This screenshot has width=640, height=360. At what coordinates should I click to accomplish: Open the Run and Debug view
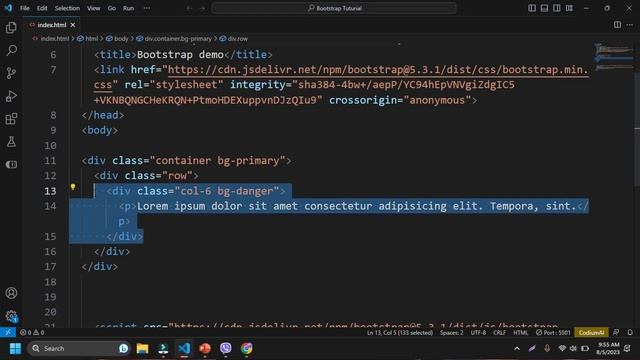click(11, 96)
